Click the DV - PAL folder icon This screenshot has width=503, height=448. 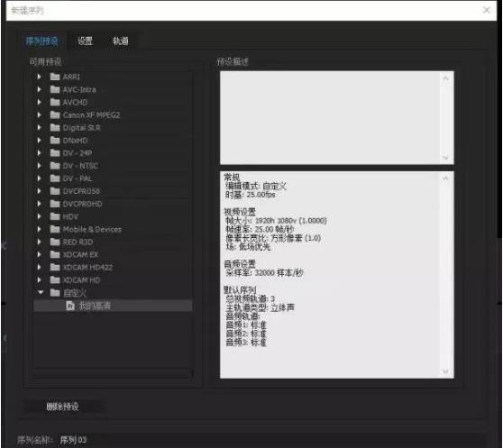55,178
